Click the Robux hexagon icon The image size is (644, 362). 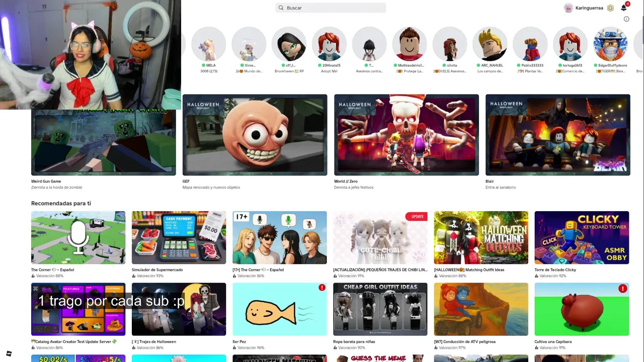pyautogui.click(x=610, y=8)
